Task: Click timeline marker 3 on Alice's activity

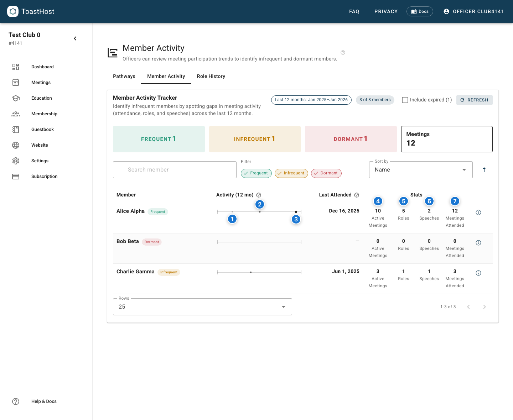Action: [296, 219]
